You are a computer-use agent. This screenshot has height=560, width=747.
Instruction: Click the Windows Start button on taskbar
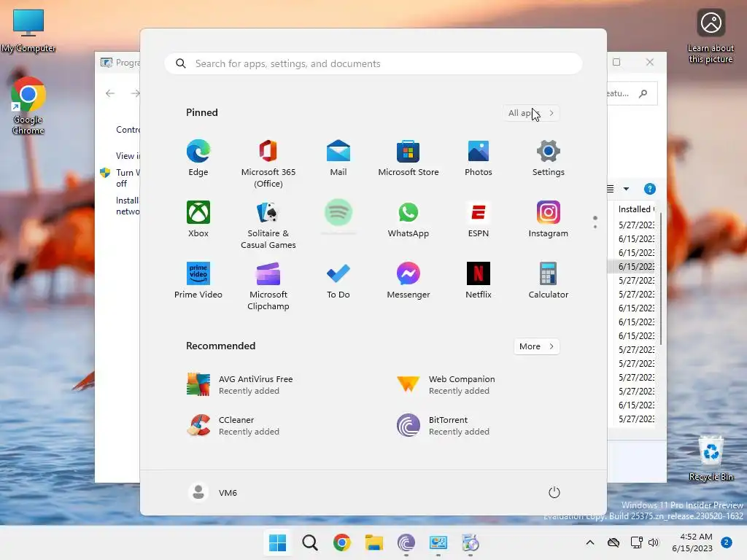[278, 542]
